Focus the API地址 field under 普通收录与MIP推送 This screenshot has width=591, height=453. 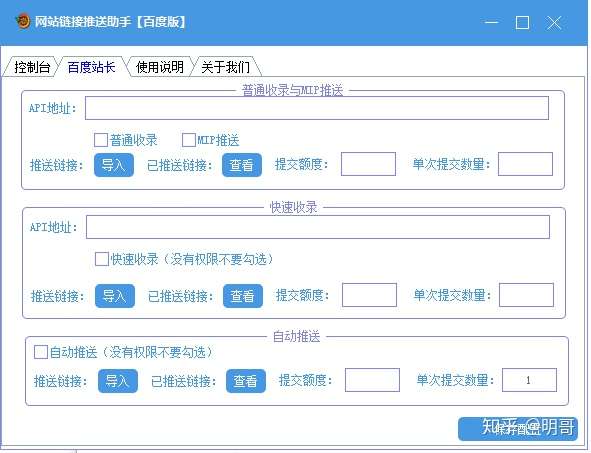coord(317,108)
